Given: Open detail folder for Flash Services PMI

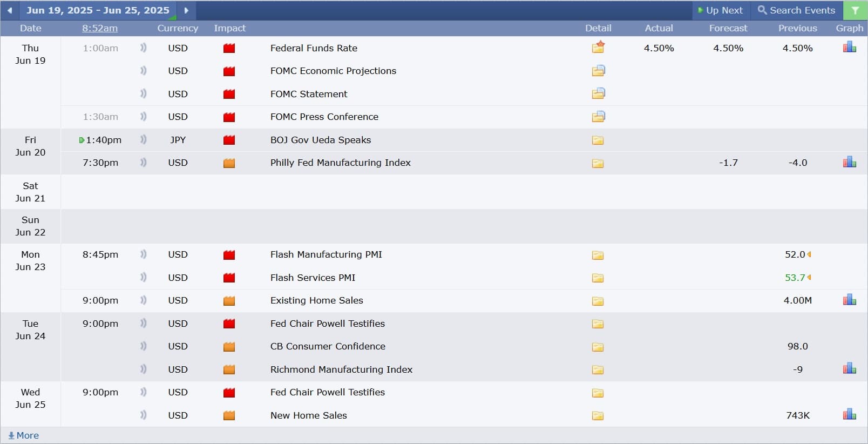Looking at the screenshot, I should pyautogui.click(x=598, y=278).
